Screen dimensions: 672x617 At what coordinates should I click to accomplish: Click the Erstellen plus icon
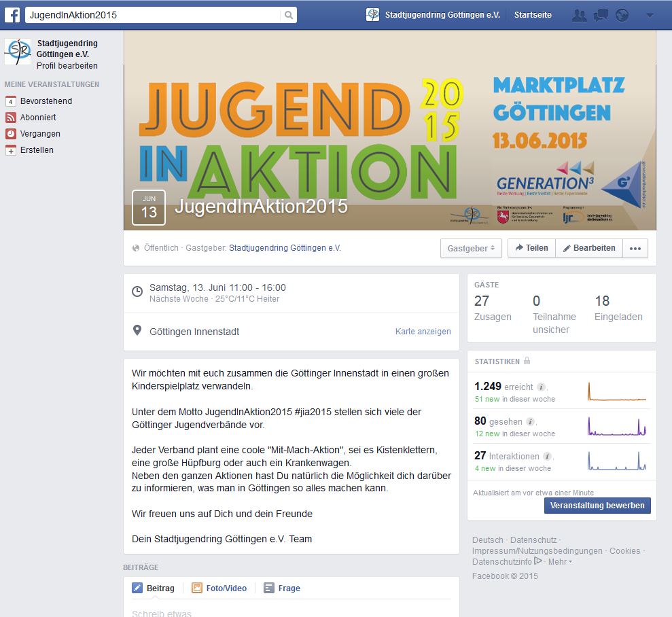pyautogui.click(x=11, y=150)
